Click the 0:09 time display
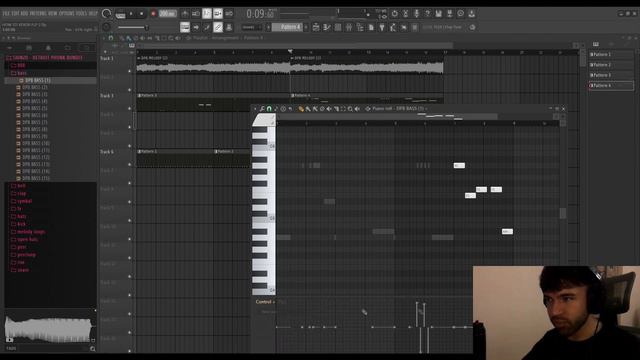640x360 pixels. tap(260, 14)
